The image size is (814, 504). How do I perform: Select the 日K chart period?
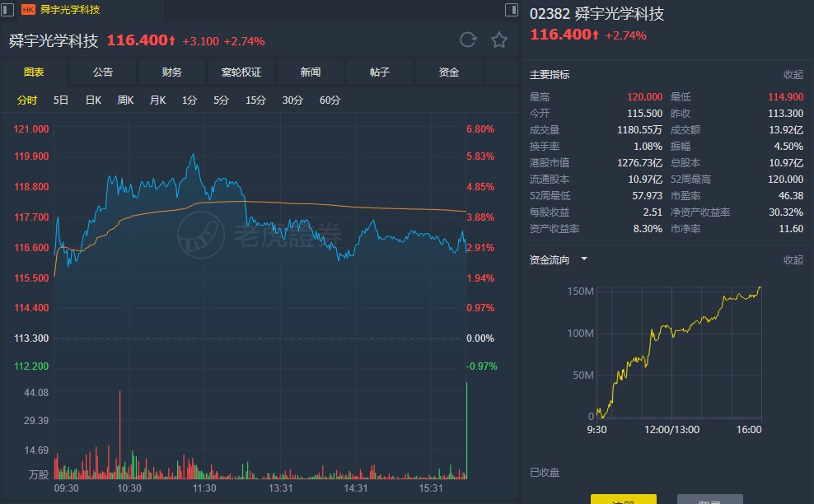pyautogui.click(x=93, y=100)
